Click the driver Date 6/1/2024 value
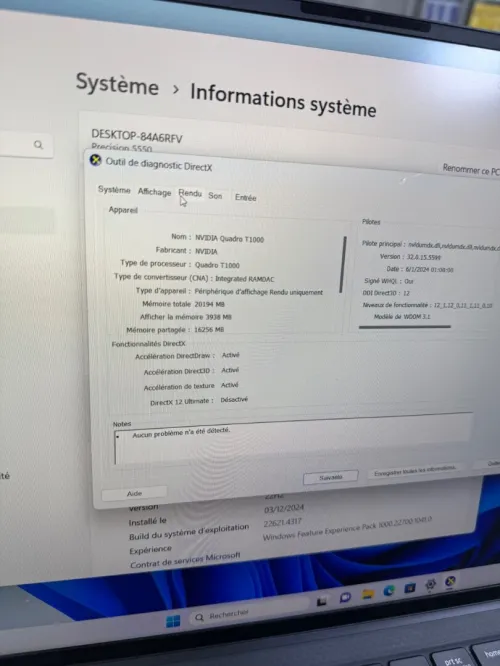The height and width of the screenshot is (666, 500). (x=429, y=269)
